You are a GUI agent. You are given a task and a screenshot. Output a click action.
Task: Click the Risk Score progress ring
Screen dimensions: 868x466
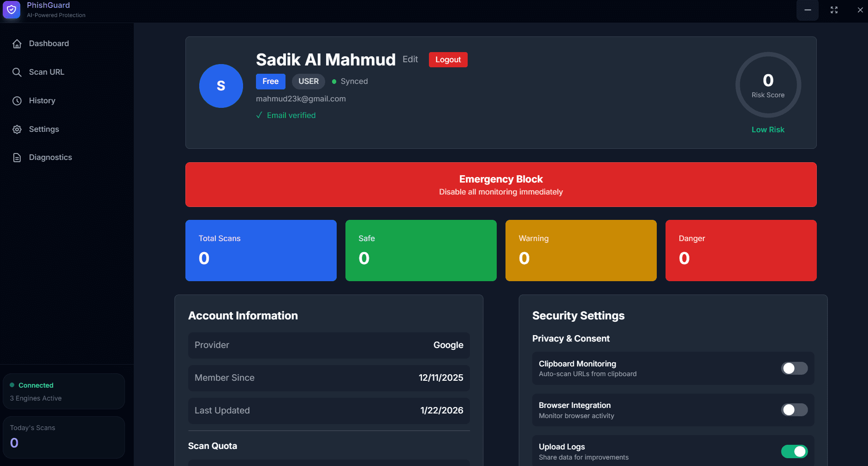click(768, 85)
